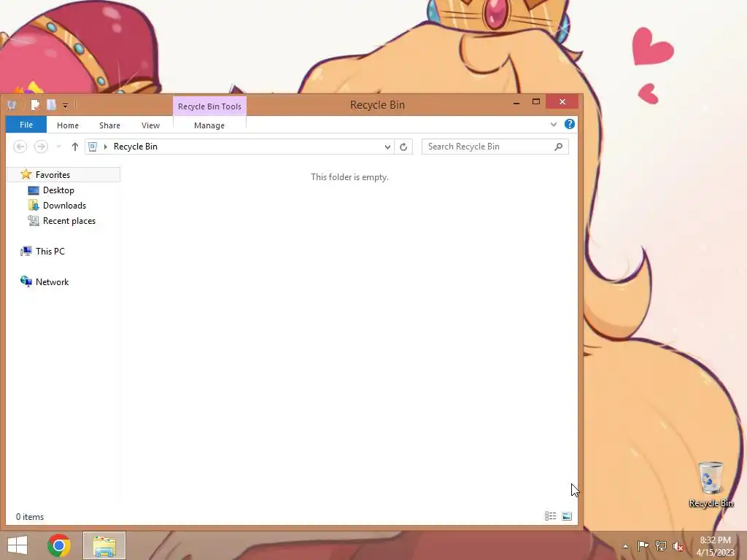Minimize the Recycle Bin window

coord(516,102)
